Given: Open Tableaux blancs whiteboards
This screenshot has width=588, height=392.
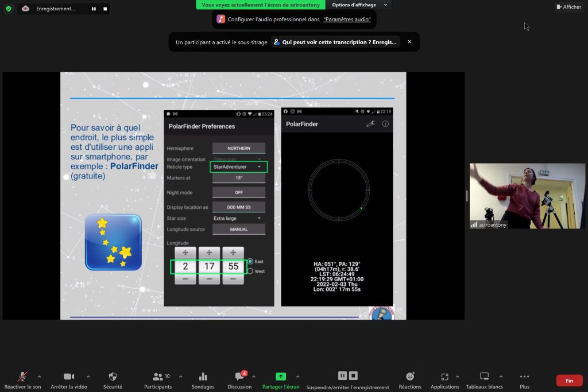Looking at the screenshot, I should pyautogui.click(x=484, y=380).
